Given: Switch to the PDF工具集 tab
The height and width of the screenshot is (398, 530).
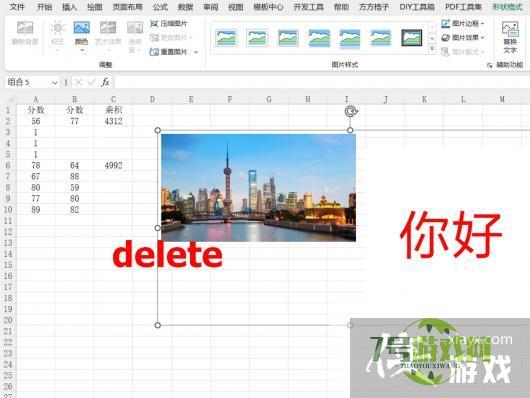Looking at the screenshot, I should pyautogui.click(x=463, y=7).
